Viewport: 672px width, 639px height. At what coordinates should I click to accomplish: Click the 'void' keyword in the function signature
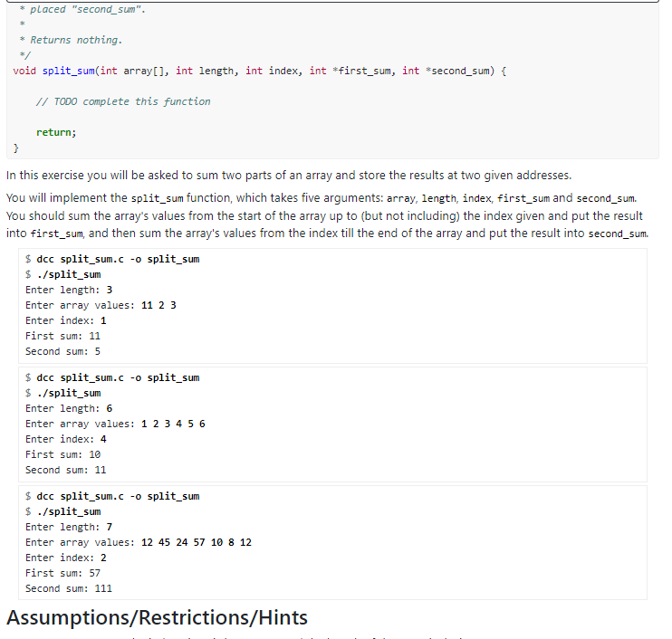click(x=24, y=71)
